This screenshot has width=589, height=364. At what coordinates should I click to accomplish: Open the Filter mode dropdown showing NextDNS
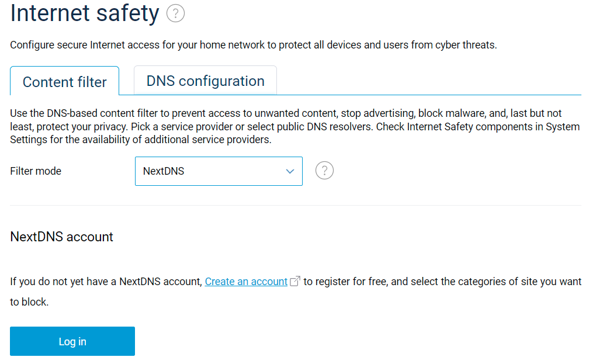218,171
